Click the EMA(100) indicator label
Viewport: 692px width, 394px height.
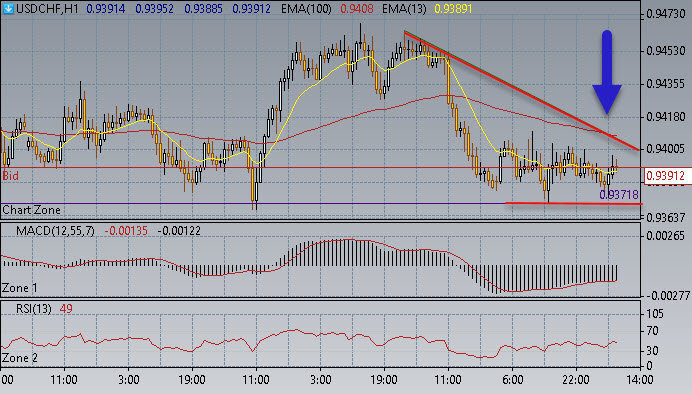[x=306, y=8]
